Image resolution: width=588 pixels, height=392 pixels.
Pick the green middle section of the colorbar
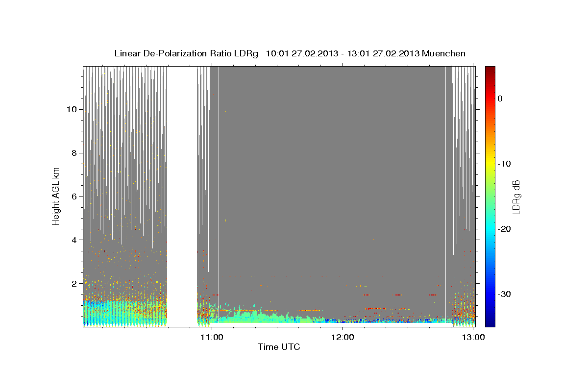(x=490, y=196)
